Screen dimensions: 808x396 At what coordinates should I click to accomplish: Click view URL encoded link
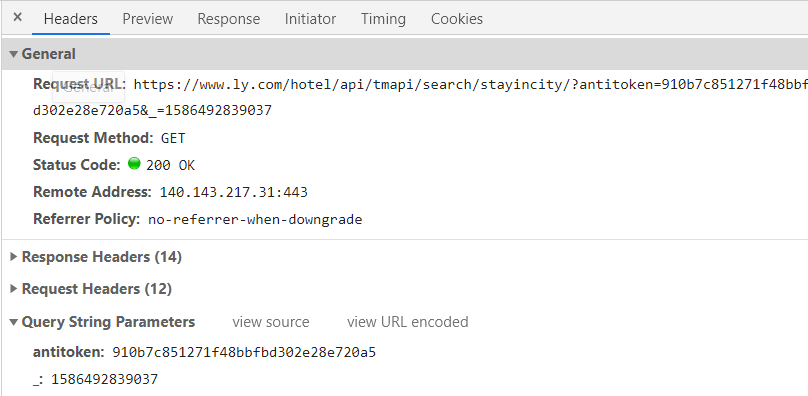(408, 322)
